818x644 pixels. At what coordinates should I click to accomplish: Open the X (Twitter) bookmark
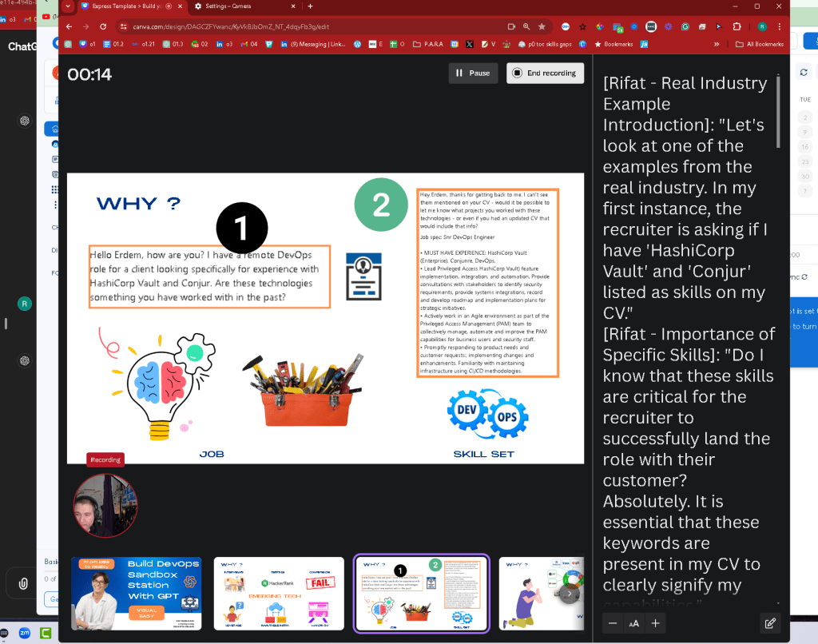point(470,45)
